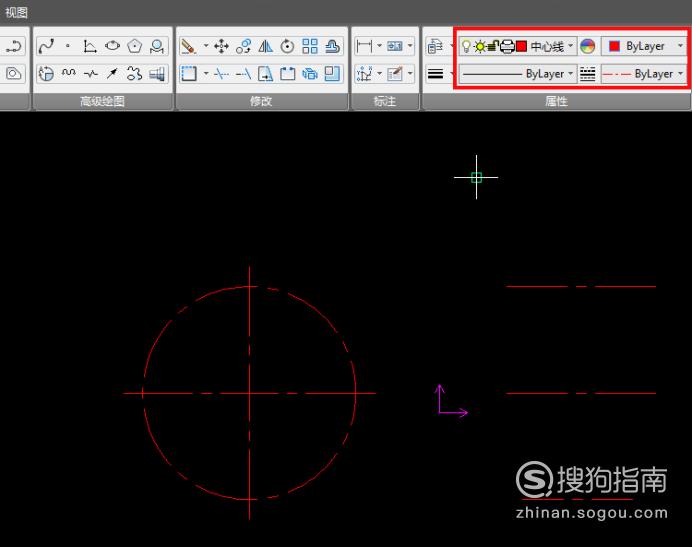This screenshot has height=547, width=692.
Task: Open the layer properties manager icon
Action: tap(436, 46)
